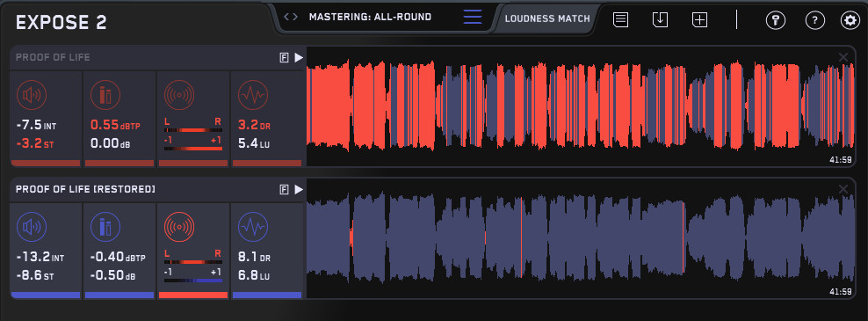Click the 41:59 duration on Proof of Life waveform
Image resolution: width=868 pixels, height=321 pixels.
click(x=840, y=160)
